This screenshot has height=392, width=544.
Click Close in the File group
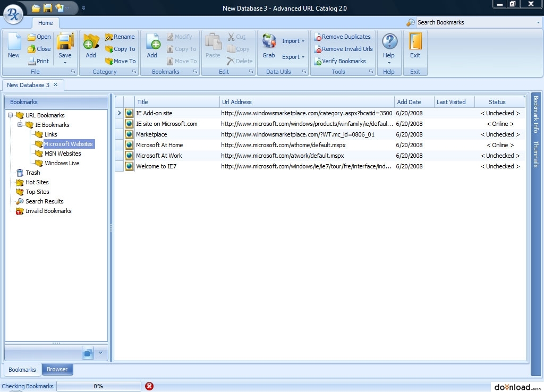click(39, 49)
